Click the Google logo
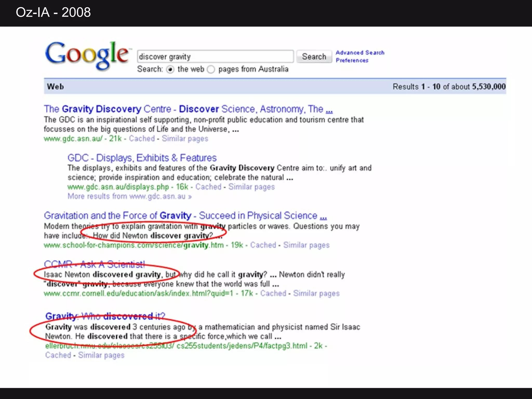Image resolution: width=532 pixels, height=399 pixels. [x=87, y=55]
